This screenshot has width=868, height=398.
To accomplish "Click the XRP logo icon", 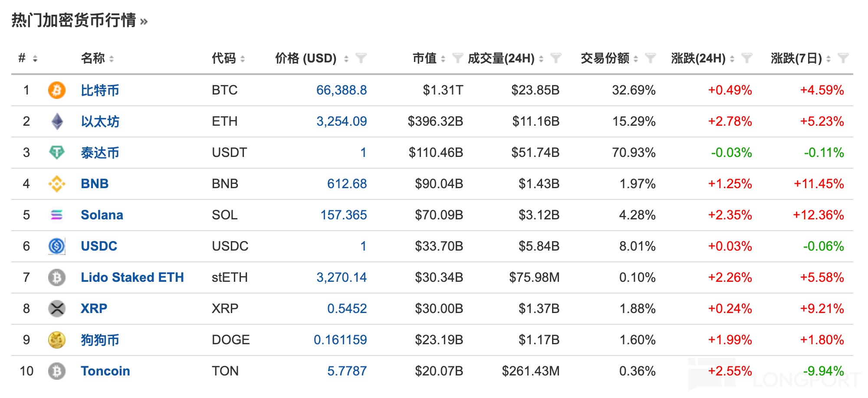I will coord(56,309).
